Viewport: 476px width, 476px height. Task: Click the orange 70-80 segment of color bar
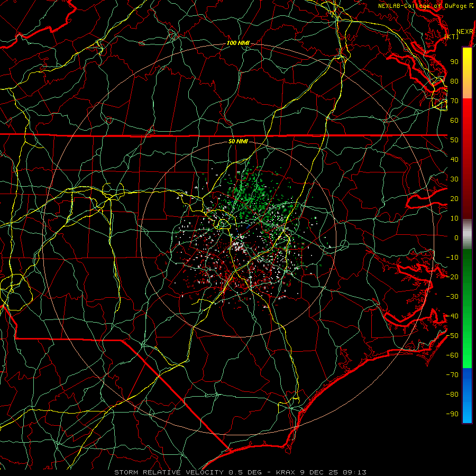click(x=467, y=89)
